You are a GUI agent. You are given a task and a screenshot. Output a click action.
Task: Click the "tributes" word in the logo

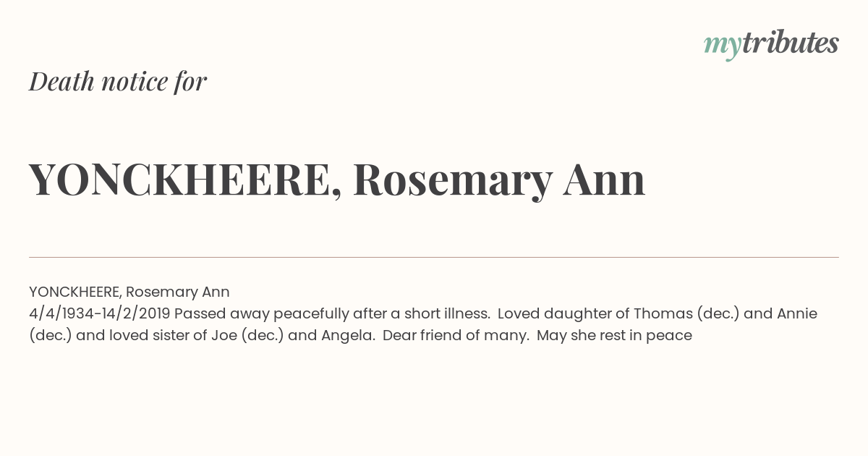click(790, 43)
